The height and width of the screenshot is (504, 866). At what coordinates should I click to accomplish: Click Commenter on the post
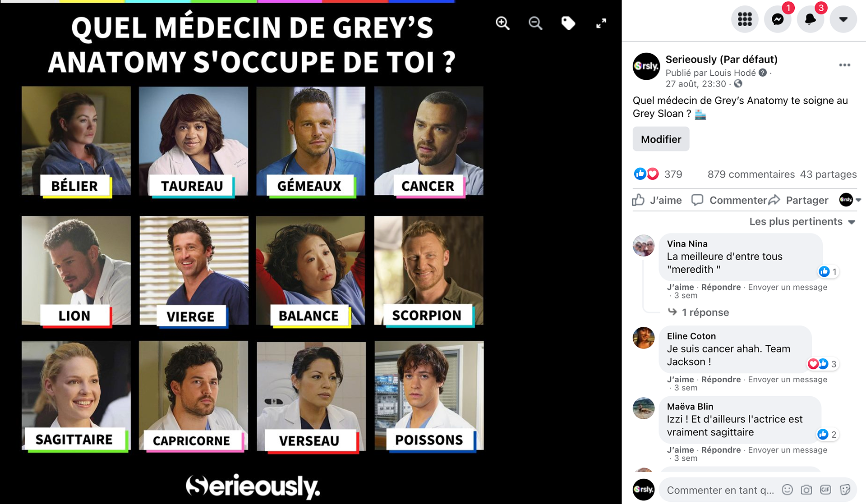click(729, 200)
